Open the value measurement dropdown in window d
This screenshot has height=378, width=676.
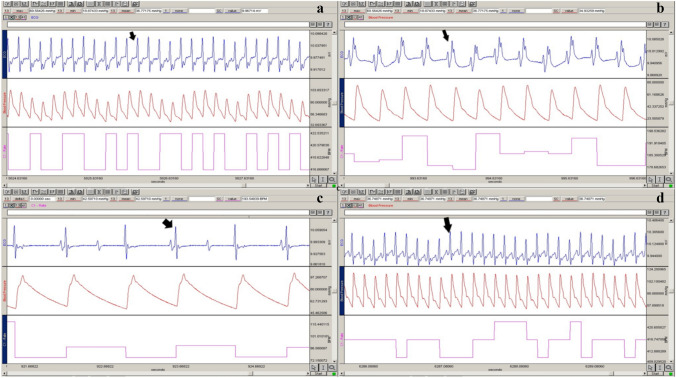click(x=570, y=199)
